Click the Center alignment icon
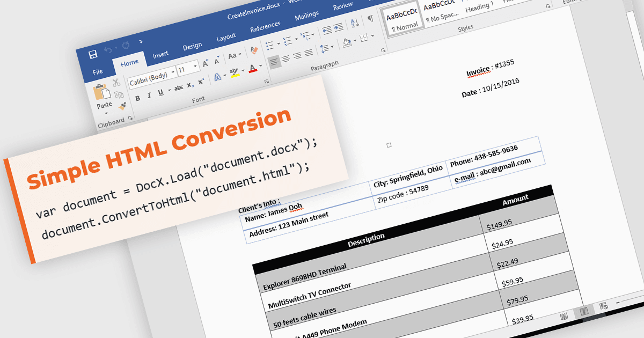Viewport: 644px width, 338px height. 286,58
